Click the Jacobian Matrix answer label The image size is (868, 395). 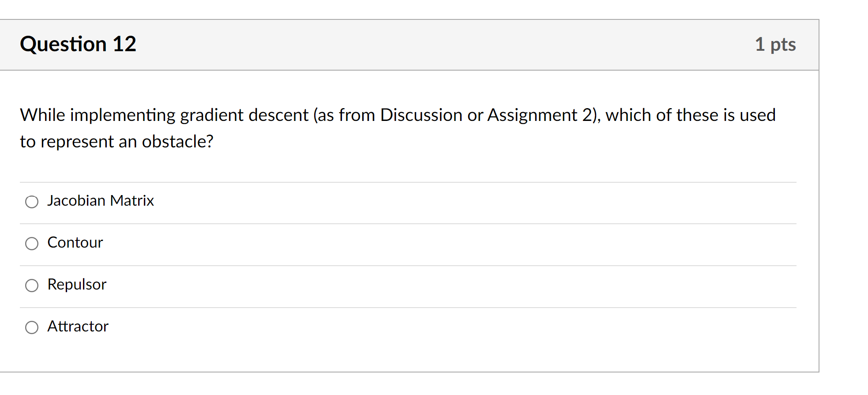tap(100, 201)
